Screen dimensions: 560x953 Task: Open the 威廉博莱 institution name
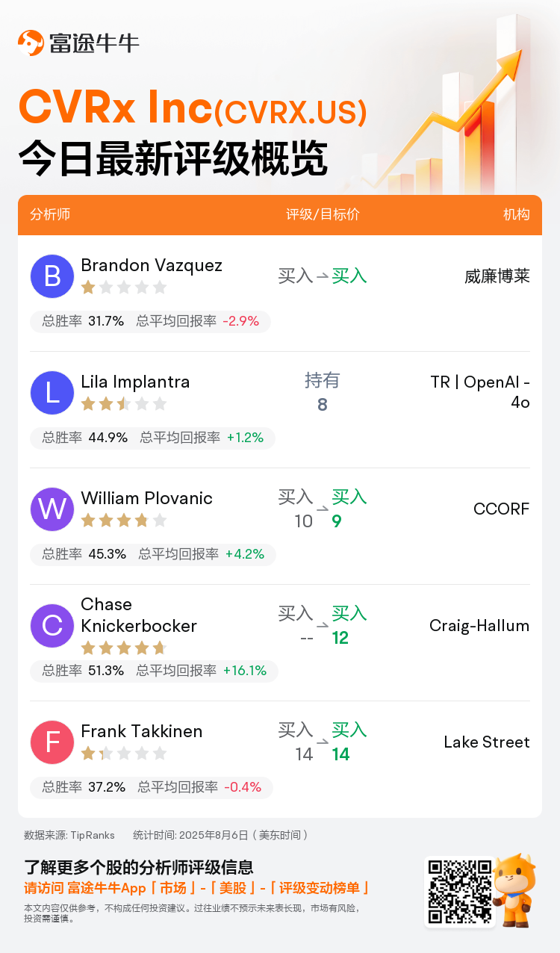[x=497, y=276]
